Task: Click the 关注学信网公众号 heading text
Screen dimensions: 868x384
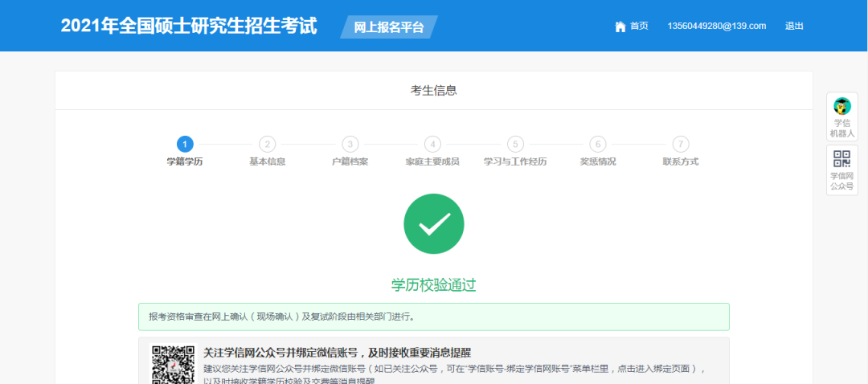Action: [x=337, y=353]
